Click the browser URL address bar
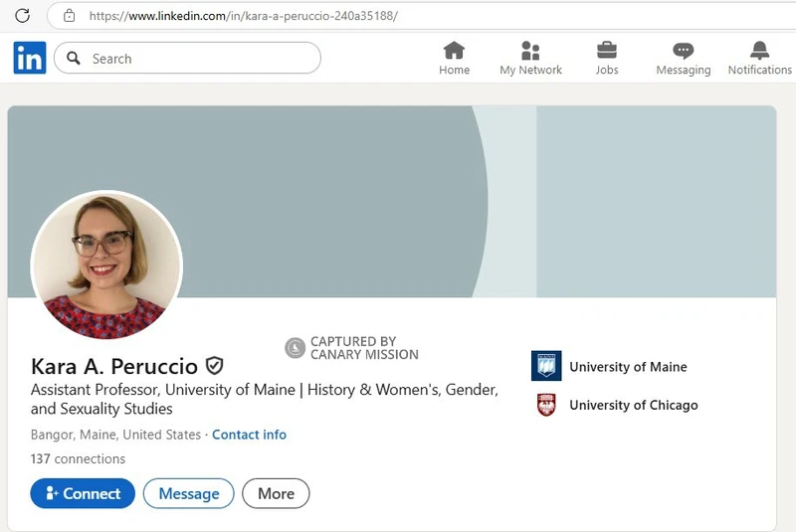 coord(421,16)
